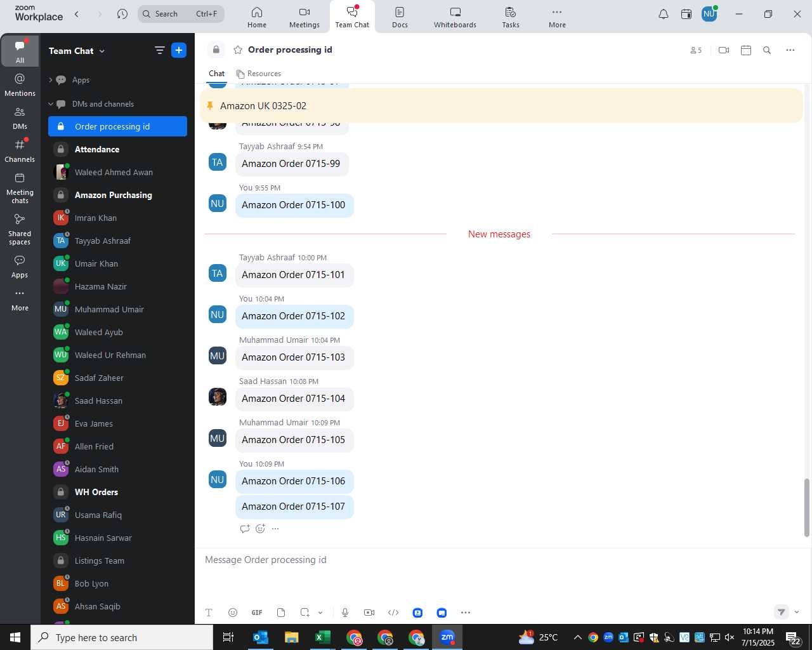812x650 pixels.
Task: Schedule a meeting from chat header
Action: coord(746,50)
